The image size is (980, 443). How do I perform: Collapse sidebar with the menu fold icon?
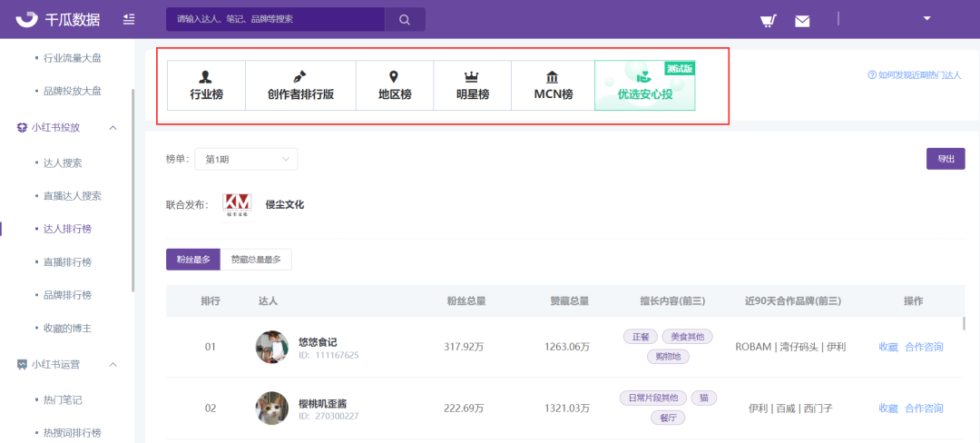click(129, 19)
